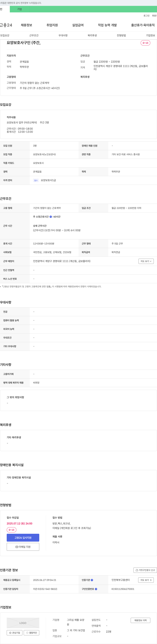Screen dimensions: 157x644
Task: Click the 열람차단 button
Action: point(32,633)
